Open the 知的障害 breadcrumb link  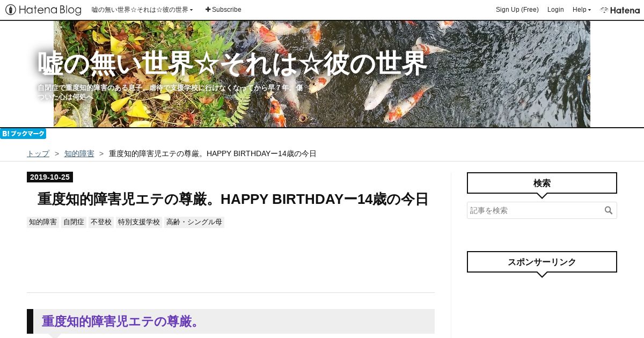coord(79,153)
